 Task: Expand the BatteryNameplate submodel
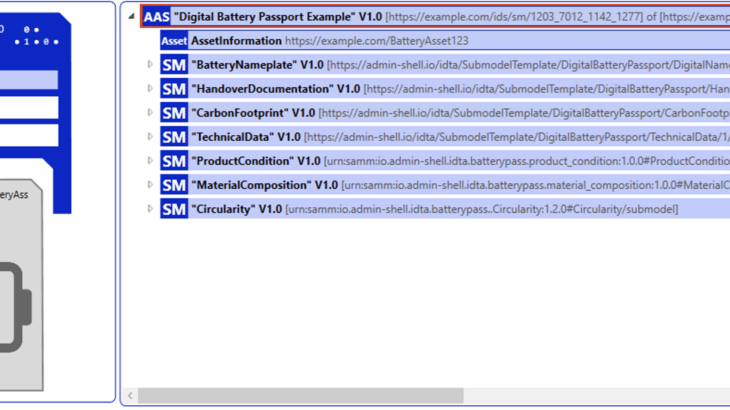(x=150, y=65)
